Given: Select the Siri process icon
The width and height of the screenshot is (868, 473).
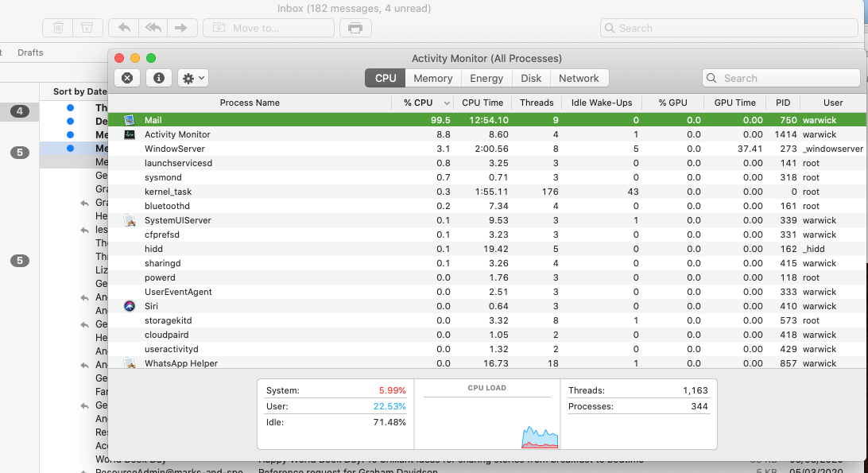Looking at the screenshot, I should [130, 306].
